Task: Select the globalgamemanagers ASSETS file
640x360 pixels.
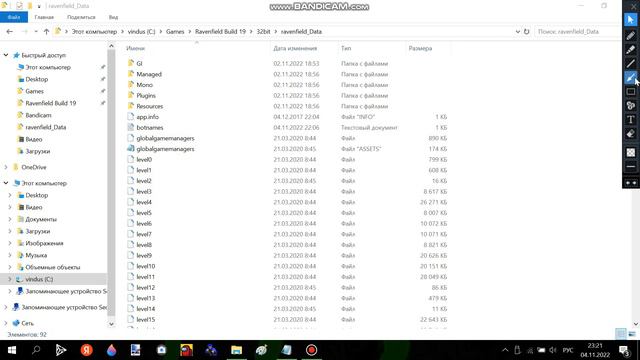Action: 165,149
